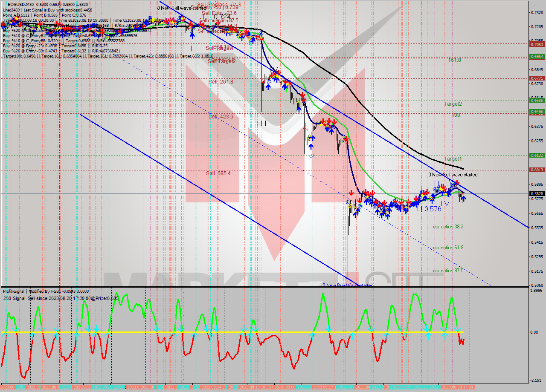Screen dimensions: 546x392
Task: Click the Sell 423.6 level label
Action: point(221,116)
